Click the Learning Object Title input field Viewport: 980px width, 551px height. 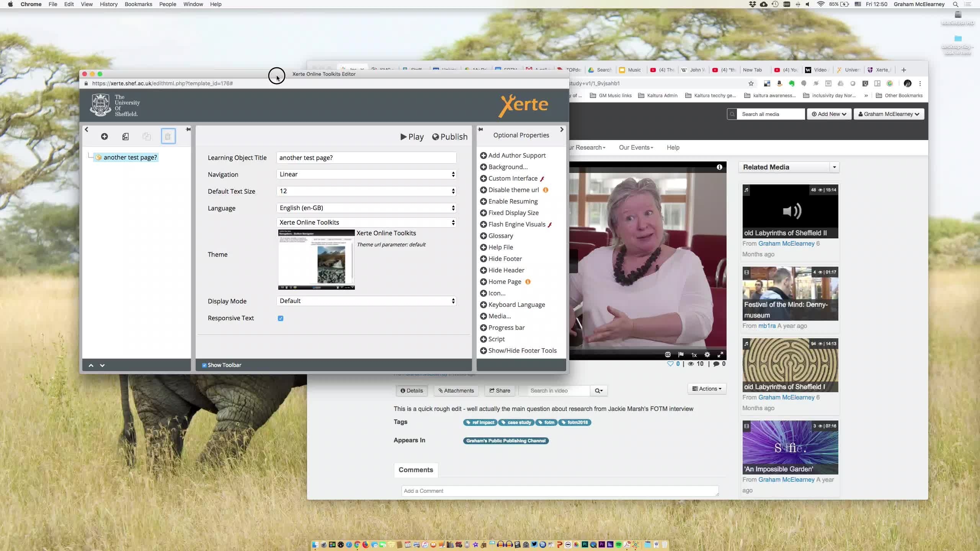[x=366, y=158]
